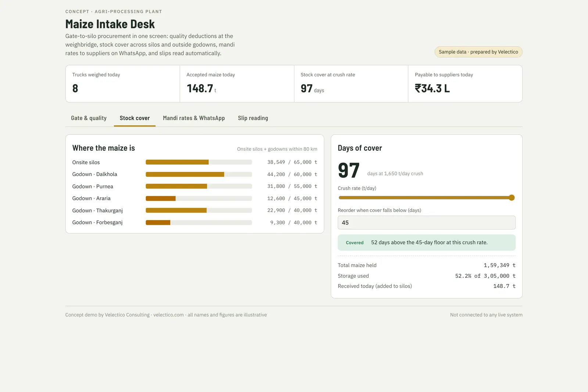This screenshot has width=588, height=392.
Task: Click the 'Where the maize is' heading
Action: click(104, 148)
